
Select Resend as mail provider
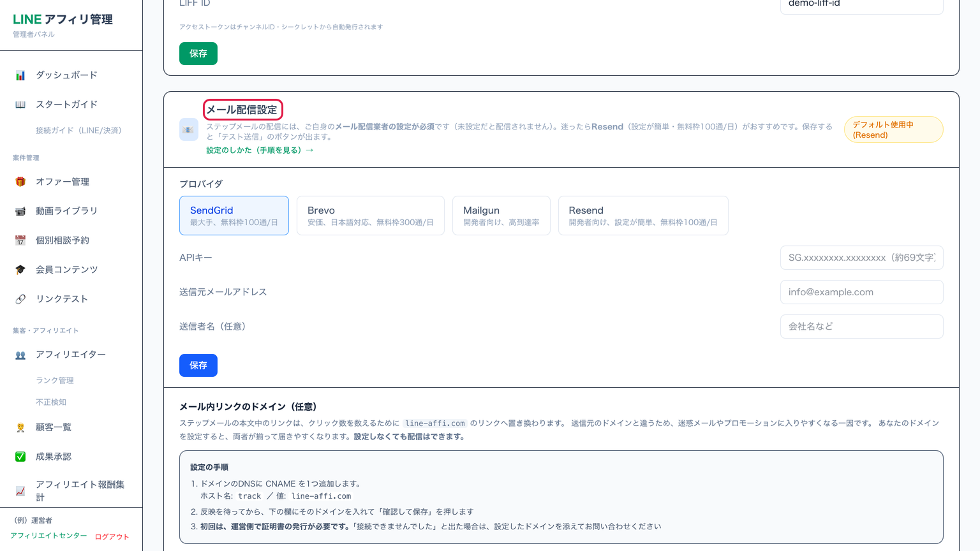[x=643, y=216]
